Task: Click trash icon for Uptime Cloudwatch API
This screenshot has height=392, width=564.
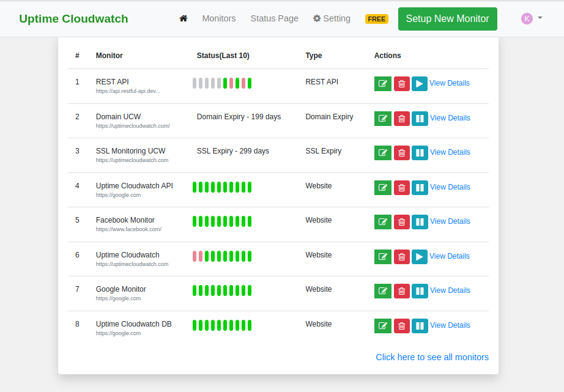Action: pos(401,188)
